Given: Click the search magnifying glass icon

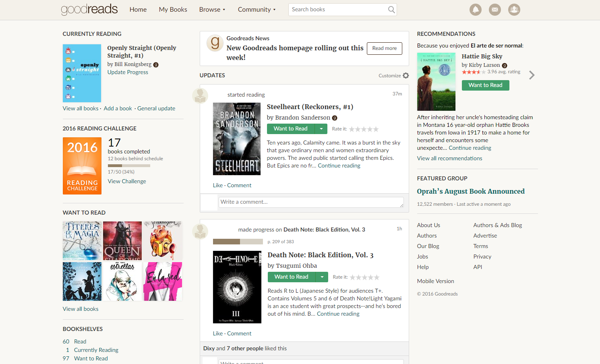Looking at the screenshot, I should 391,10.
